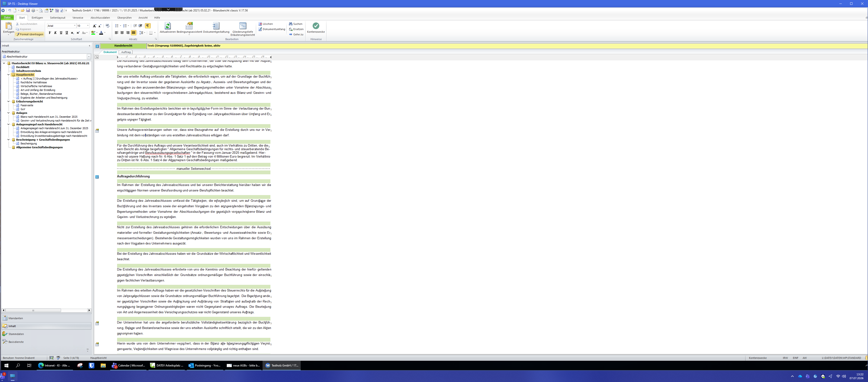
Task: Click the Einfügen paste icon
Action: (8, 26)
